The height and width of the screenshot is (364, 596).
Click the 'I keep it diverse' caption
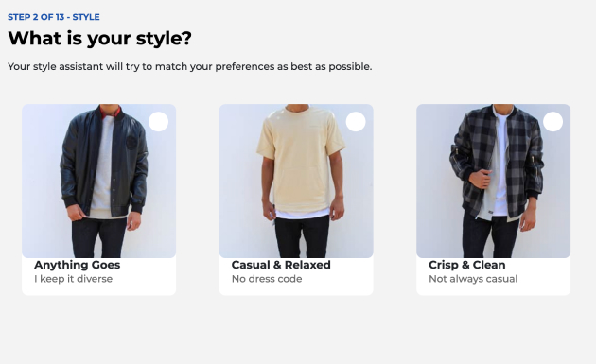pyautogui.click(x=74, y=279)
